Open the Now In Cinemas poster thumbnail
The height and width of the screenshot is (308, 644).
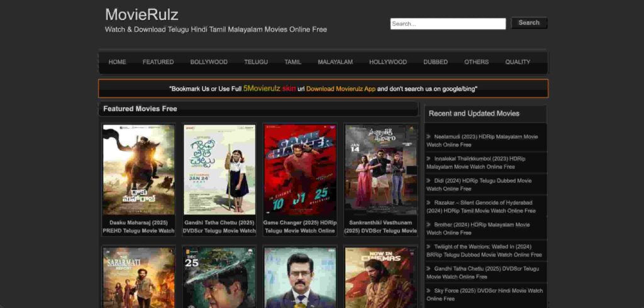coord(380,278)
